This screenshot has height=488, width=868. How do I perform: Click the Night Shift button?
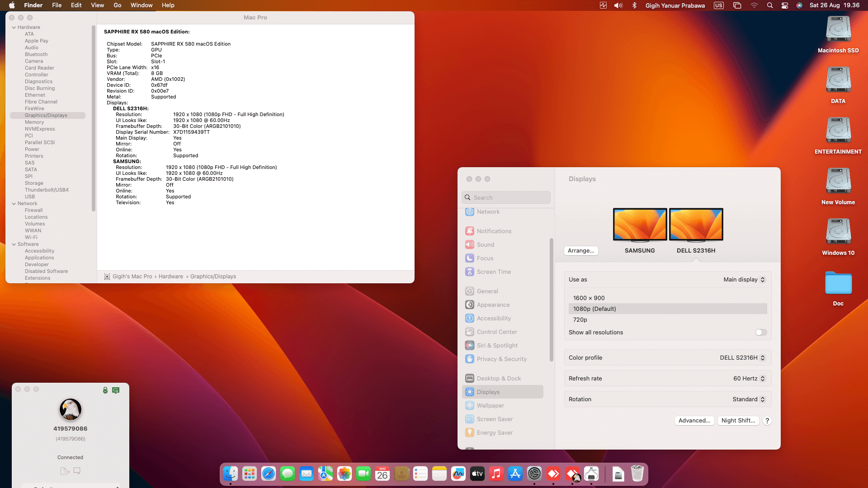[738, 420]
